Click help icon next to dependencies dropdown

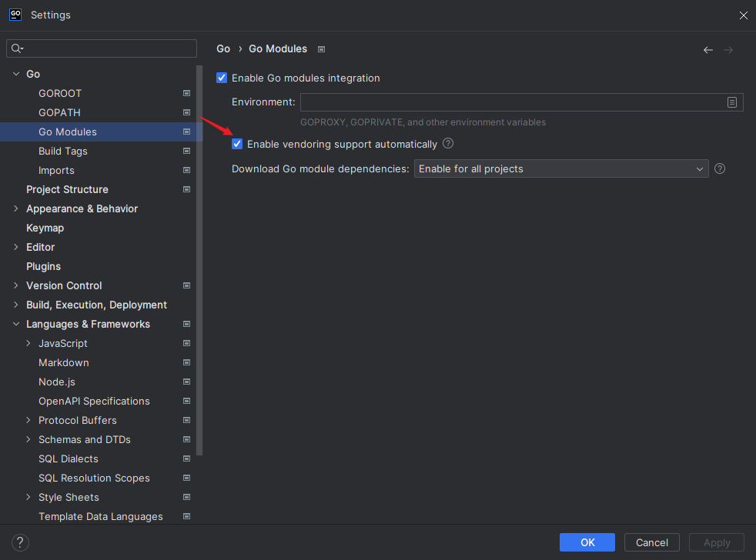[x=720, y=168]
